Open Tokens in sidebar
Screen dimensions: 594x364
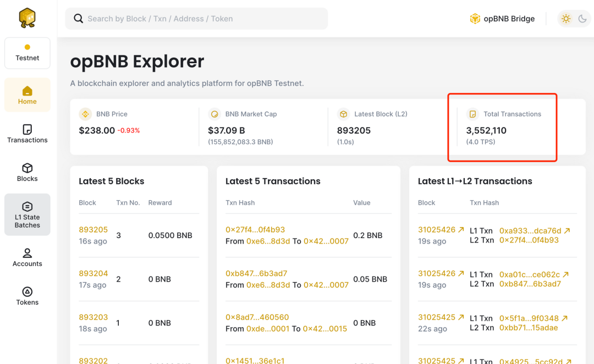tap(28, 296)
